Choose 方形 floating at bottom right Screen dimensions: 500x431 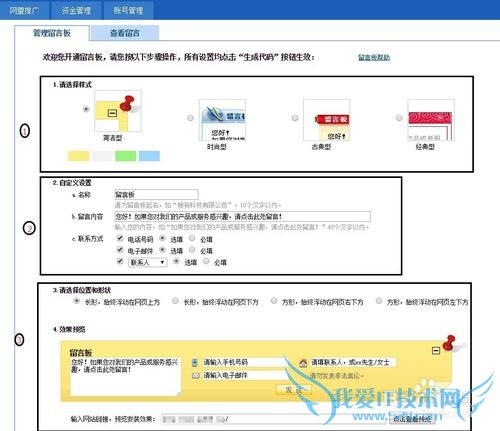click(x=274, y=301)
